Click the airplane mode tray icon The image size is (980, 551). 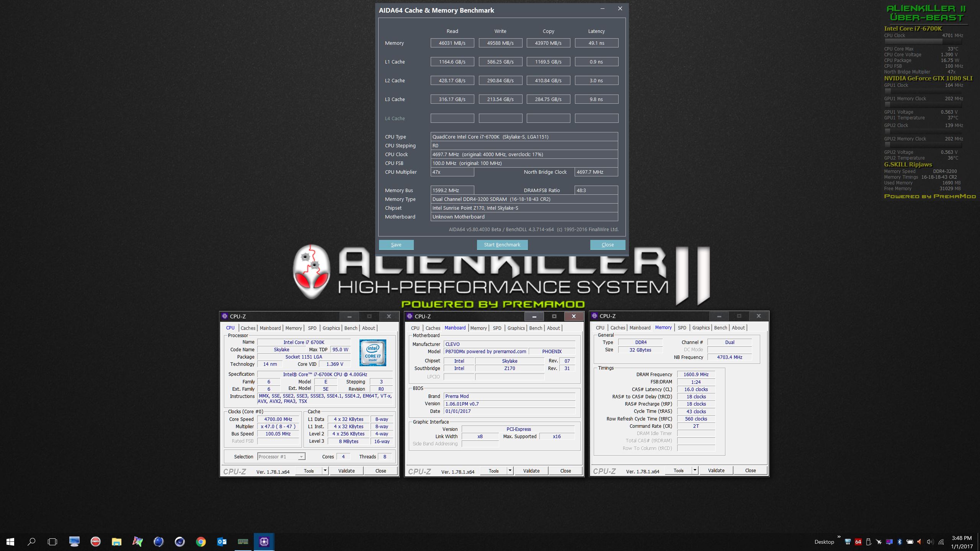point(879,542)
